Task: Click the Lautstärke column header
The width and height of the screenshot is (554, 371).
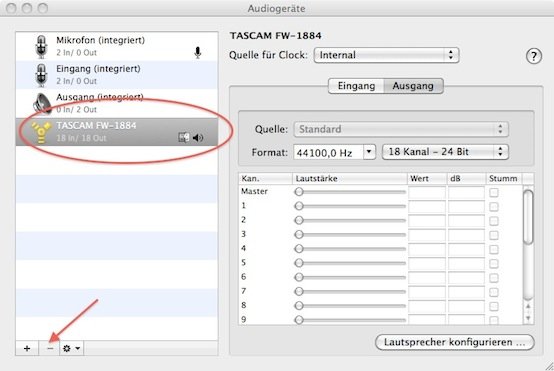Action: tap(350, 178)
